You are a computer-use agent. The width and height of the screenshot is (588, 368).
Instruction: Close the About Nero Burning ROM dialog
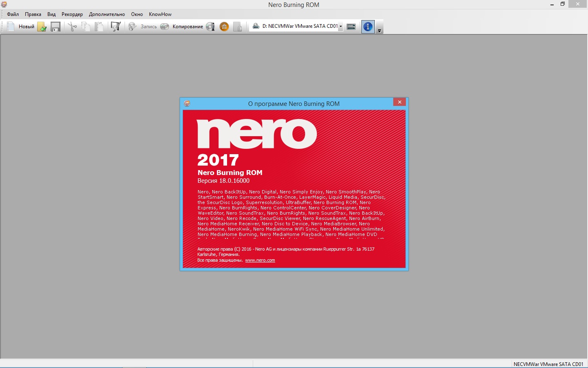click(x=400, y=102)
